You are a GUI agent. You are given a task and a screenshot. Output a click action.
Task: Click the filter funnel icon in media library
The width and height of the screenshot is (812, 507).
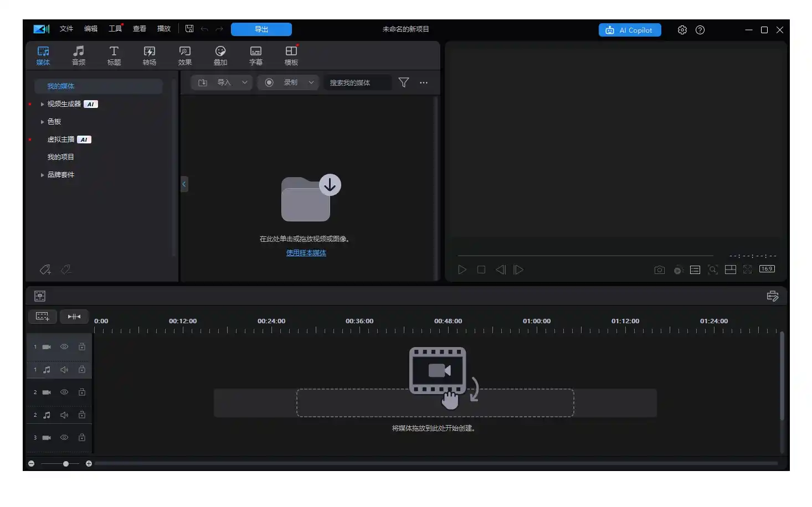tap(404, 82)
